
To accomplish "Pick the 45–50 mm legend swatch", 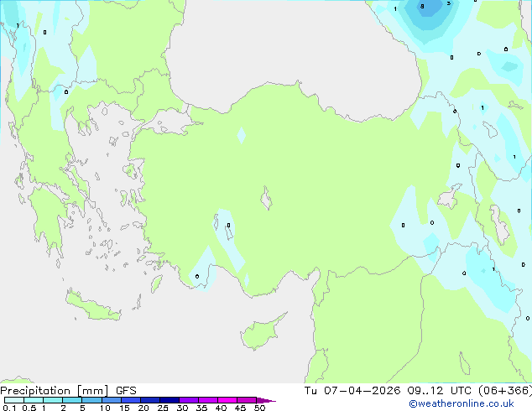I will tap(247, 400).
